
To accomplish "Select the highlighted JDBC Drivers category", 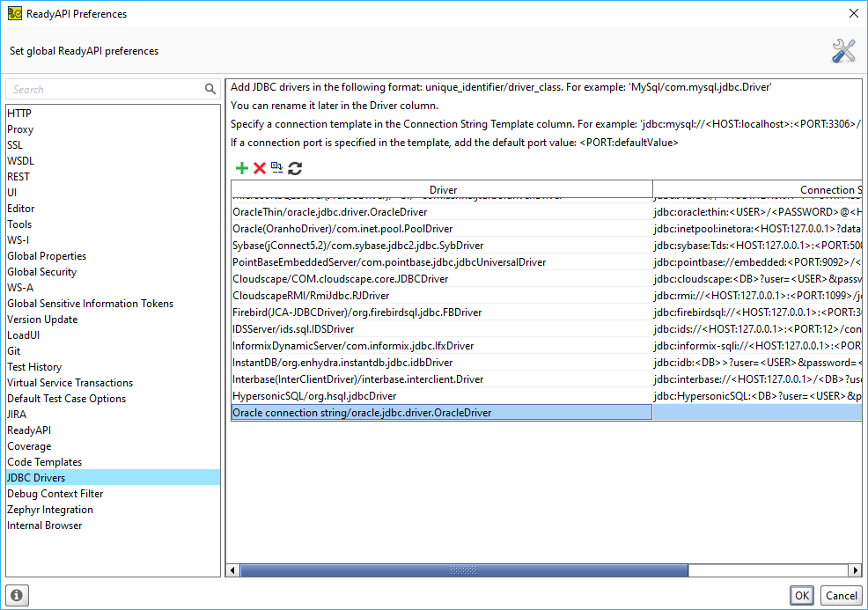I will tap(113, 478).
